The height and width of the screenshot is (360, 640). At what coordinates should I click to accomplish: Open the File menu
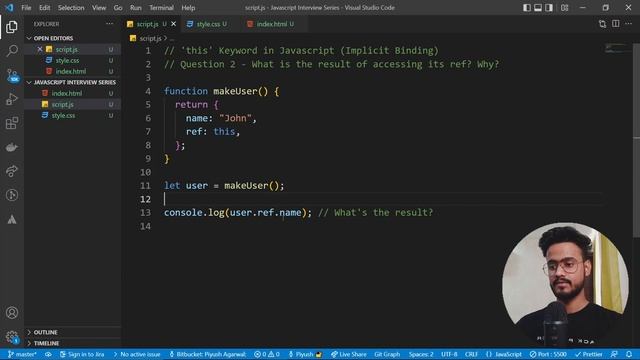pyautogui.click(x=26, y=7)
